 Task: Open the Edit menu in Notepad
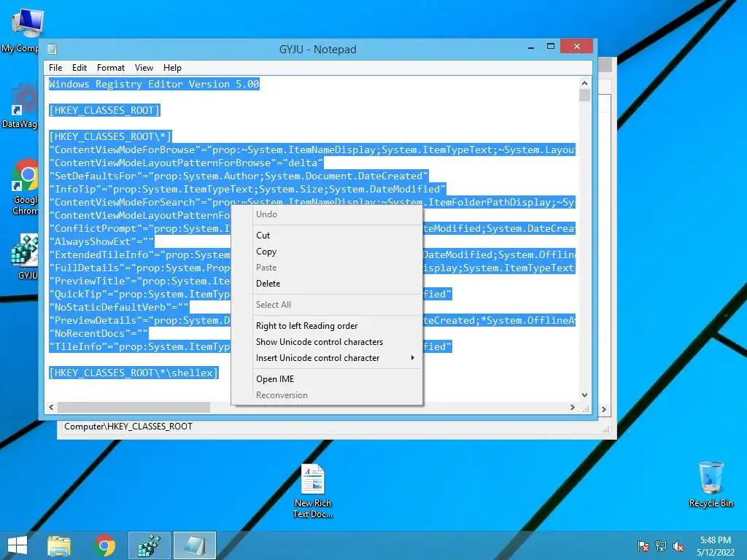[79, 68]
